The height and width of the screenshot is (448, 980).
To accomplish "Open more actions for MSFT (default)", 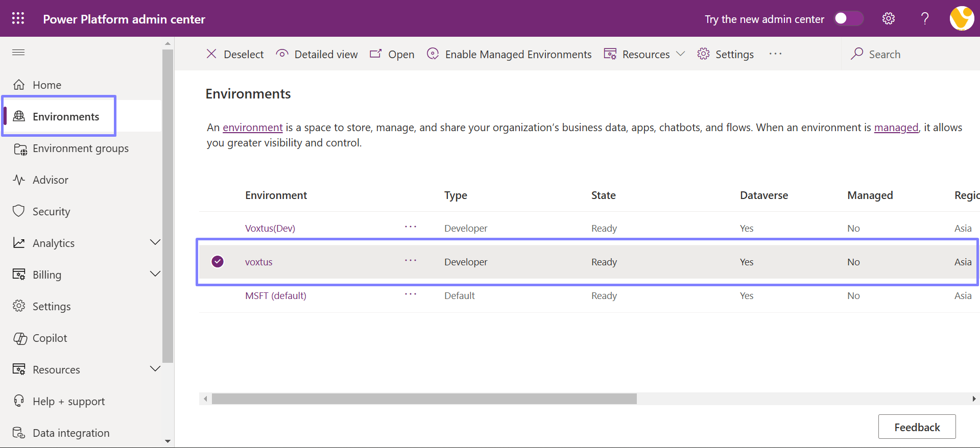I will point(411,294).
